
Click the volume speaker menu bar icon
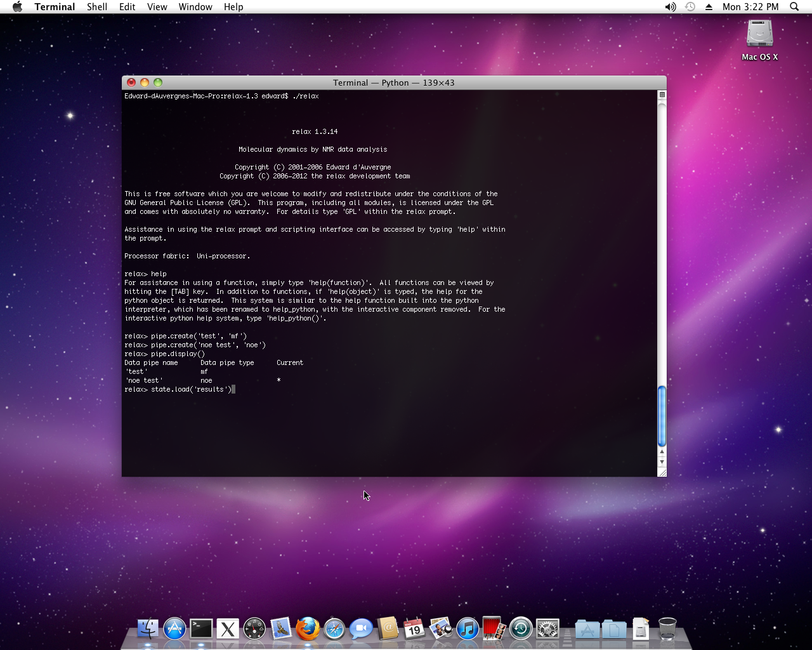pyautogui.click(x=670, y=7)
